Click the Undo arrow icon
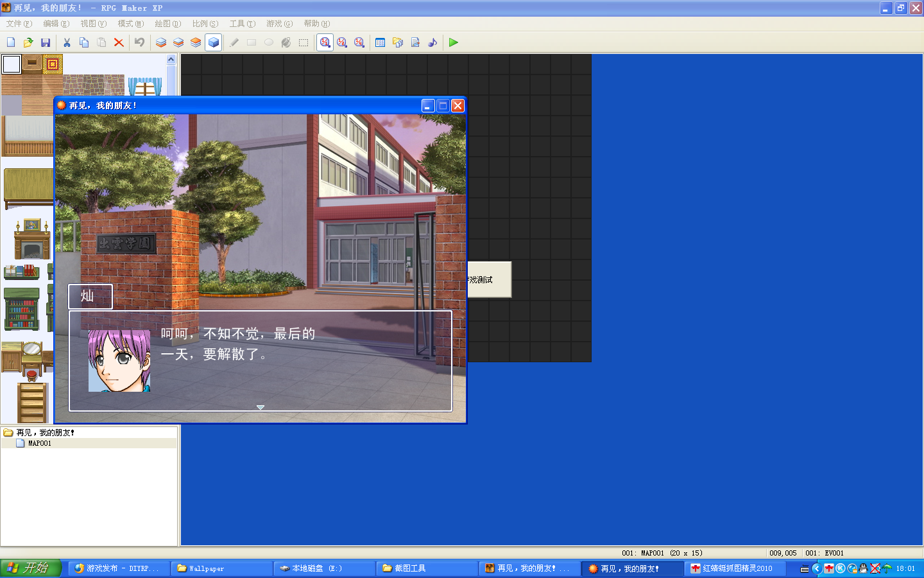This screenshot has width=924, height=578. (139, 42)
